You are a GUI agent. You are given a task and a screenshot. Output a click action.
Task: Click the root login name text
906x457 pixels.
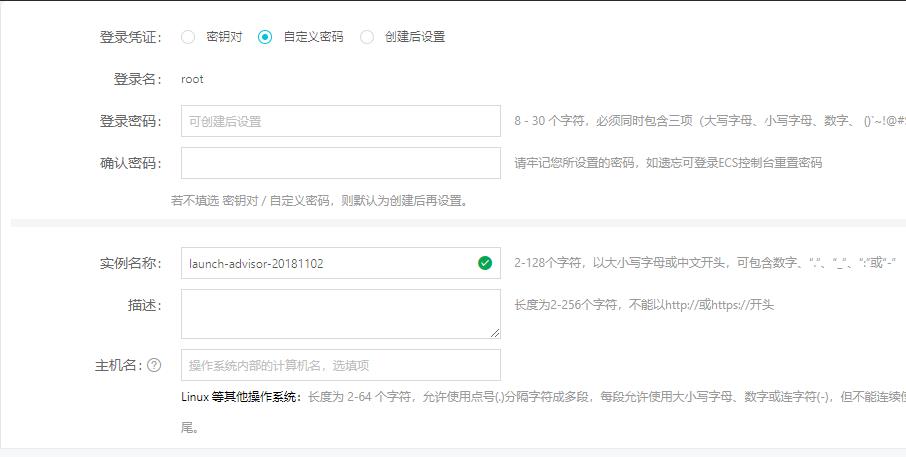(x=192, y=79)
